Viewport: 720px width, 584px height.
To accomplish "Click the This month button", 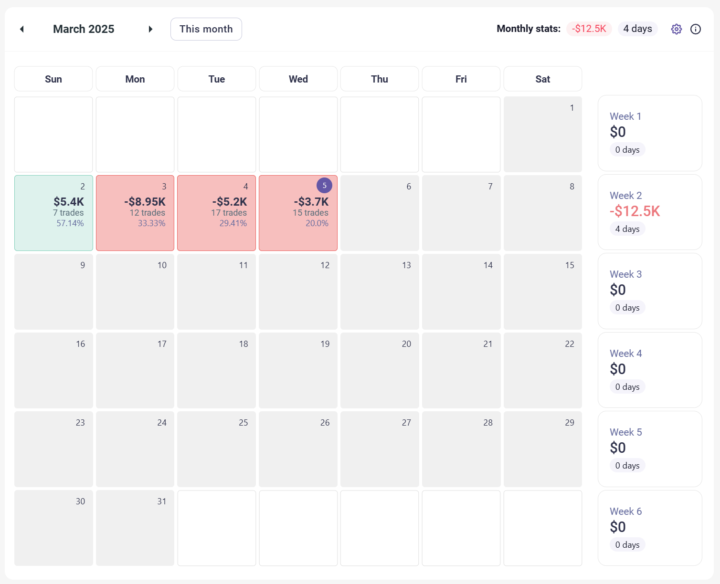I will 206,29.
